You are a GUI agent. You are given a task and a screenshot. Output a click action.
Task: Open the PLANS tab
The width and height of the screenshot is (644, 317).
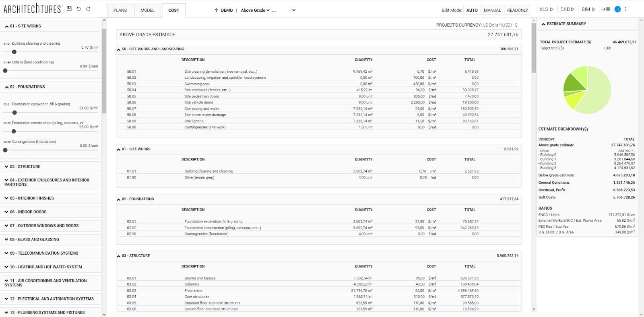(120, 10)
